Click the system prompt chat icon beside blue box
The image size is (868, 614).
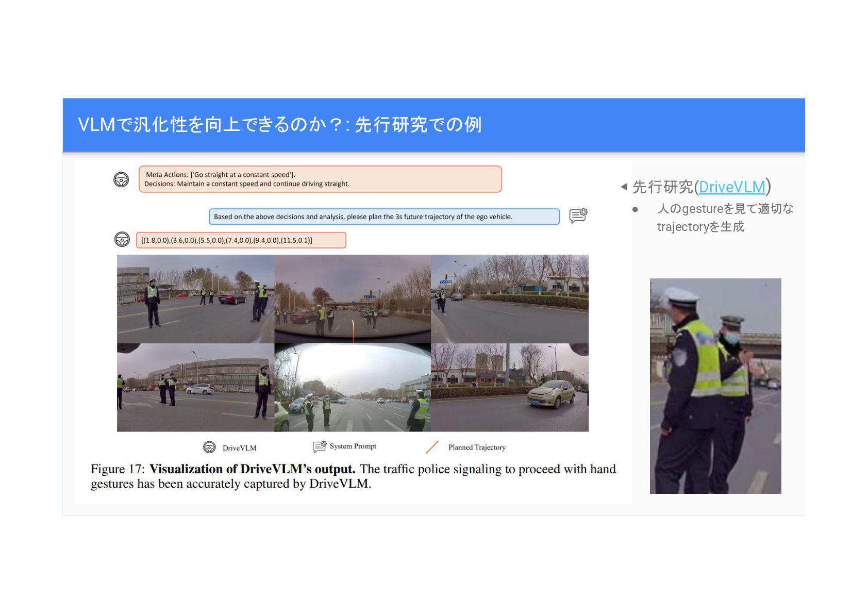[x=578, y=215]
